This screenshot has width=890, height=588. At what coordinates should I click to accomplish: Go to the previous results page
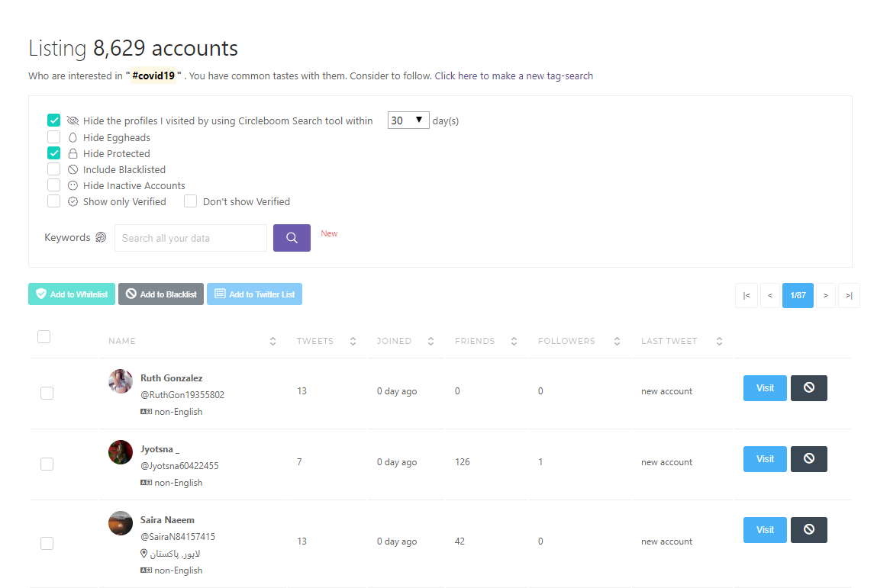769,295
